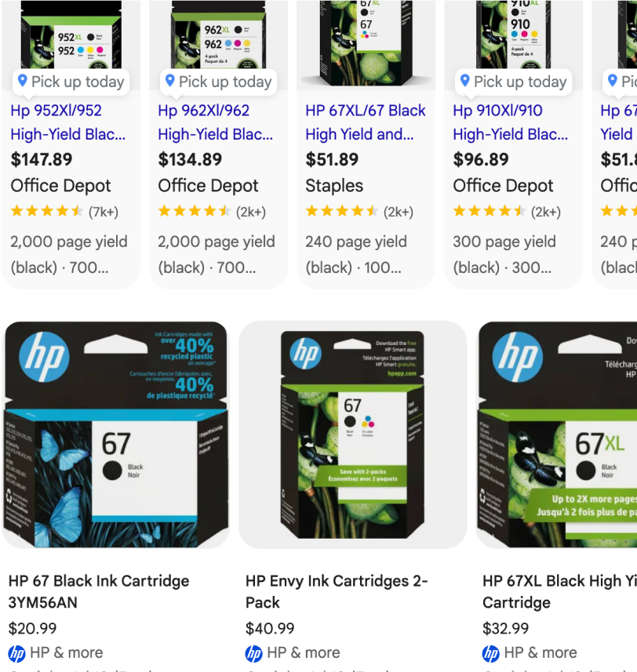Select the HP Envy Ink Cartridges 2-Pack image
This screenshot has height=672, width=637.
[352, 434]
